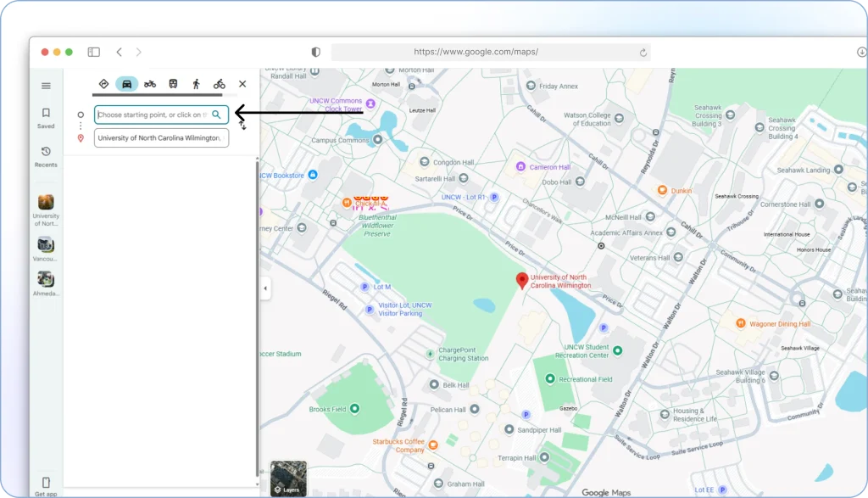Click the Sartarelli Hall marker

(x=464, y=178)
